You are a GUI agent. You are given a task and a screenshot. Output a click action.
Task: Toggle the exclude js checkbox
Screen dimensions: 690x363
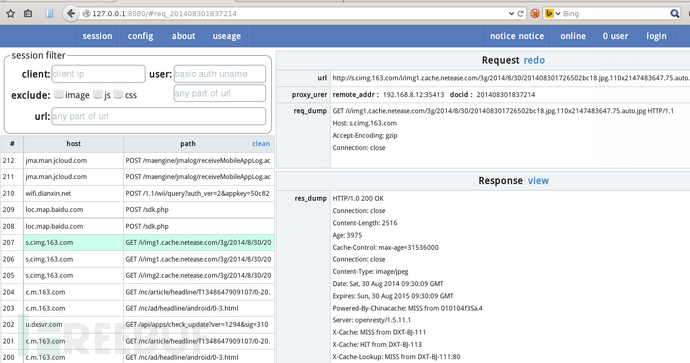[98, 94]
